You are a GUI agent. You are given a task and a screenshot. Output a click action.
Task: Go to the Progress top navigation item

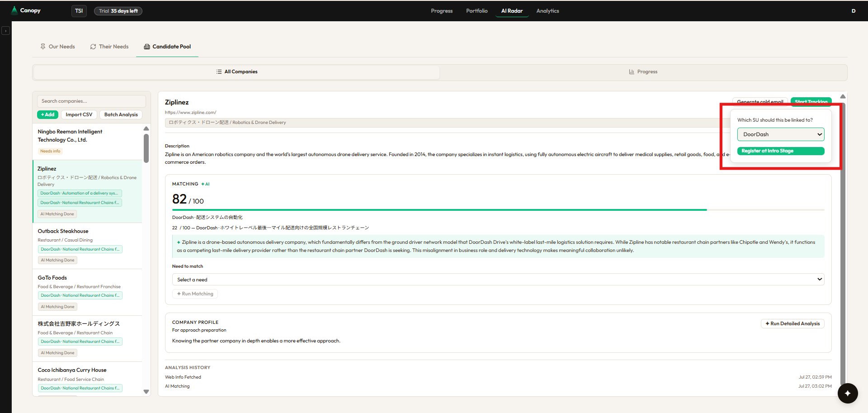coord(442,11)
